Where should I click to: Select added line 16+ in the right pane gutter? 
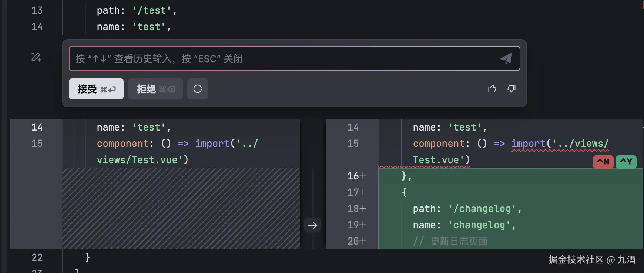click(x=356, y=176)
